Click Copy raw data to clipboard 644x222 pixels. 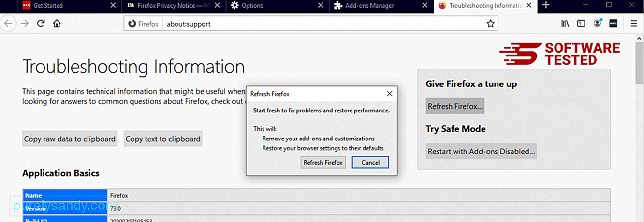[x=70, y=139]
